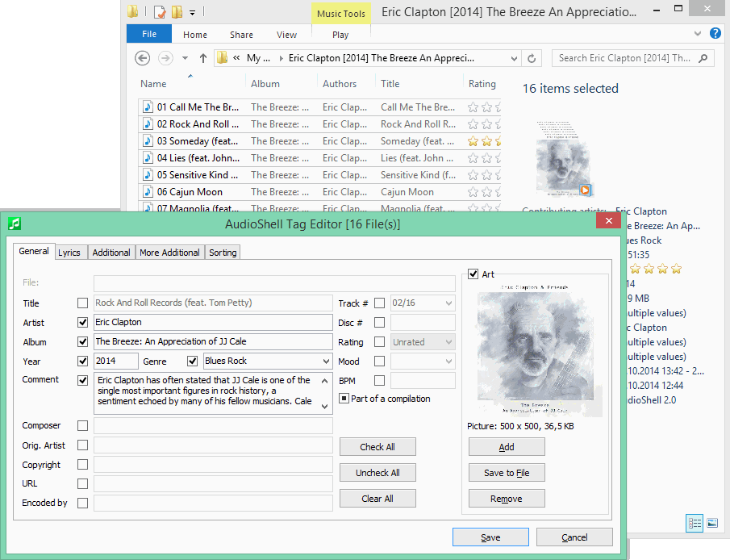Click the folder icon in address bar
This screenshot has width=730, height=560.
(223, 58)
